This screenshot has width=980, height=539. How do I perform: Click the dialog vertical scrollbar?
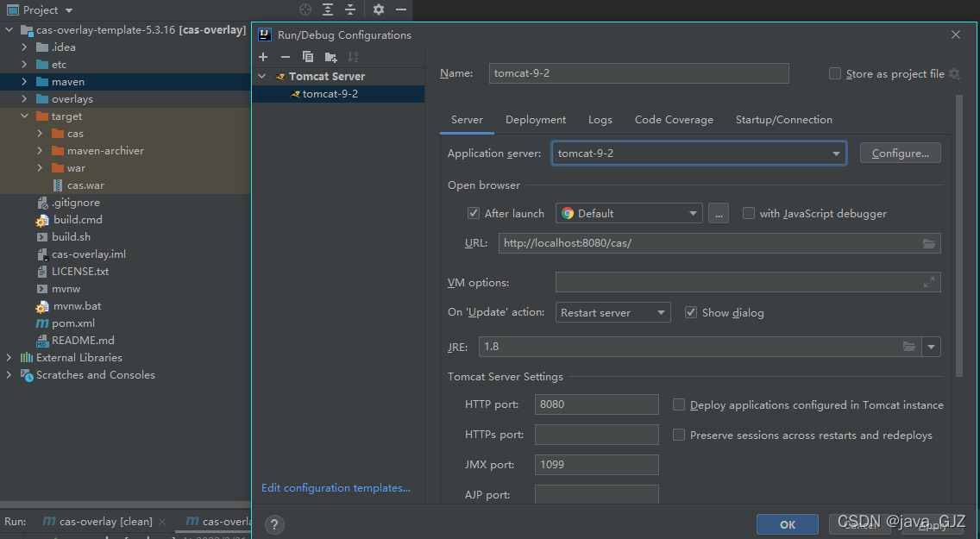point(959,236)
